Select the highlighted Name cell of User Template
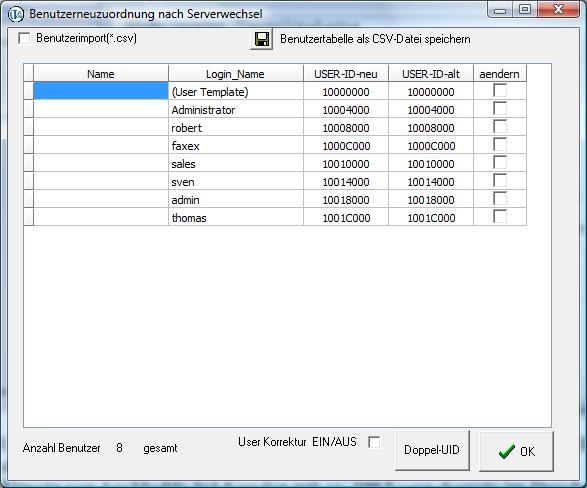The width and height of the screenshot is (587, 488). click(x=101, y=91)
